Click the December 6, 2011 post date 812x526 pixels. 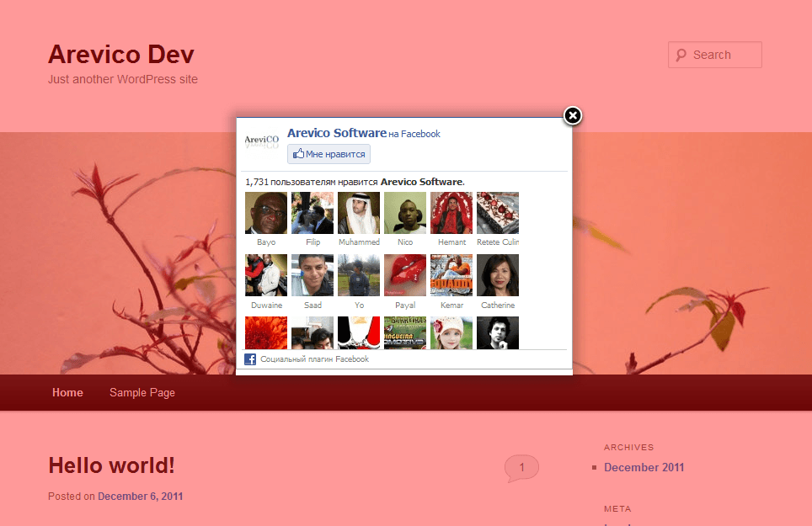click(141, 496)
